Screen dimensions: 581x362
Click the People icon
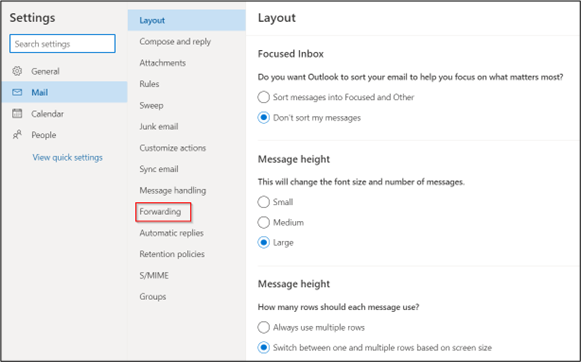(17, 134)
